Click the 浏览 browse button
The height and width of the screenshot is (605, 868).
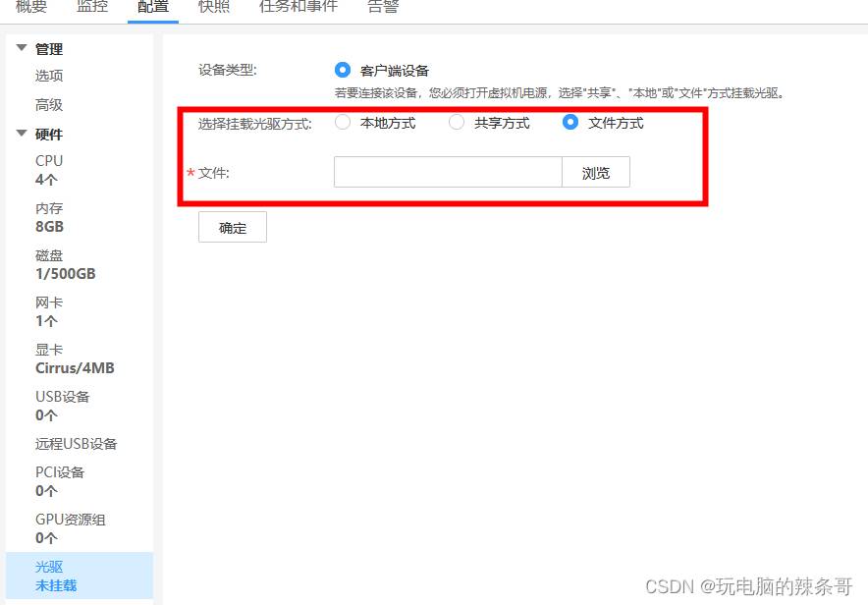pyautogui.click(x=595, y=173)
